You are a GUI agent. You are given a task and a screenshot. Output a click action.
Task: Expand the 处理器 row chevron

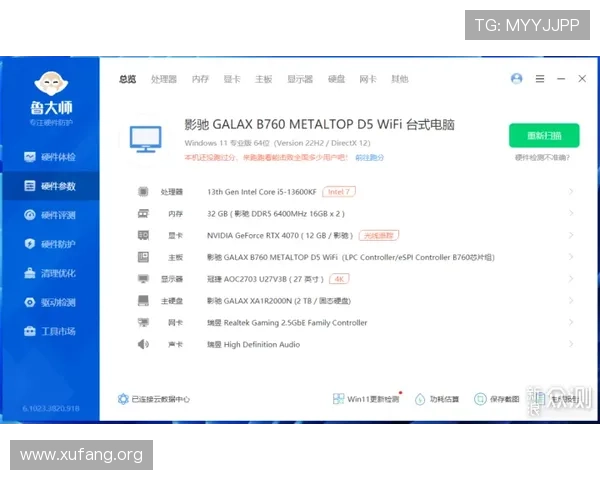click(571, 191)
